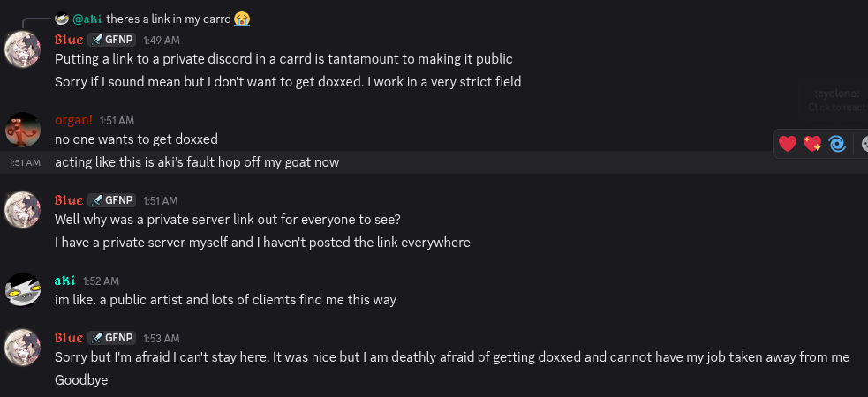Open Blue's avatar on the 1:49 AM message
The image size is (868, 397).
point(23,49)
